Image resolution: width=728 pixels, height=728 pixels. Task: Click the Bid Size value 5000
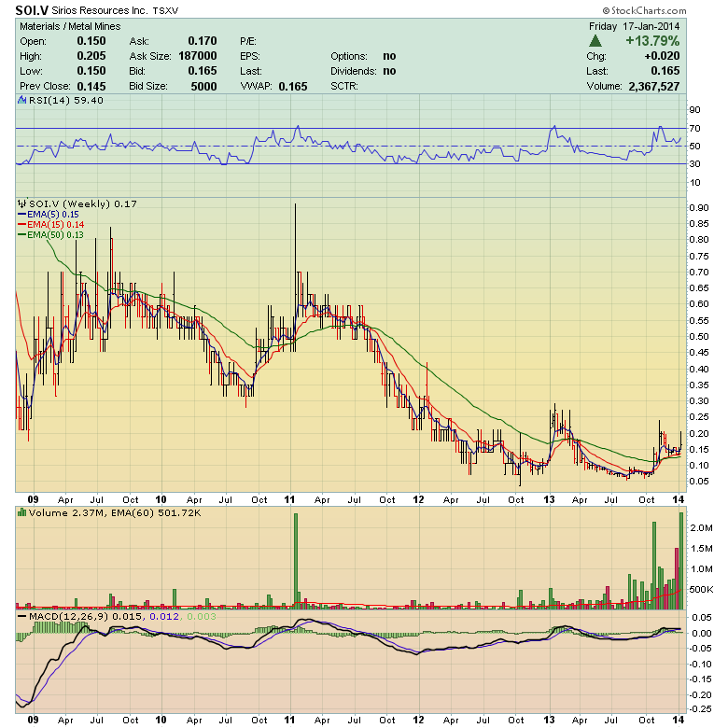(x=203, y=87)
